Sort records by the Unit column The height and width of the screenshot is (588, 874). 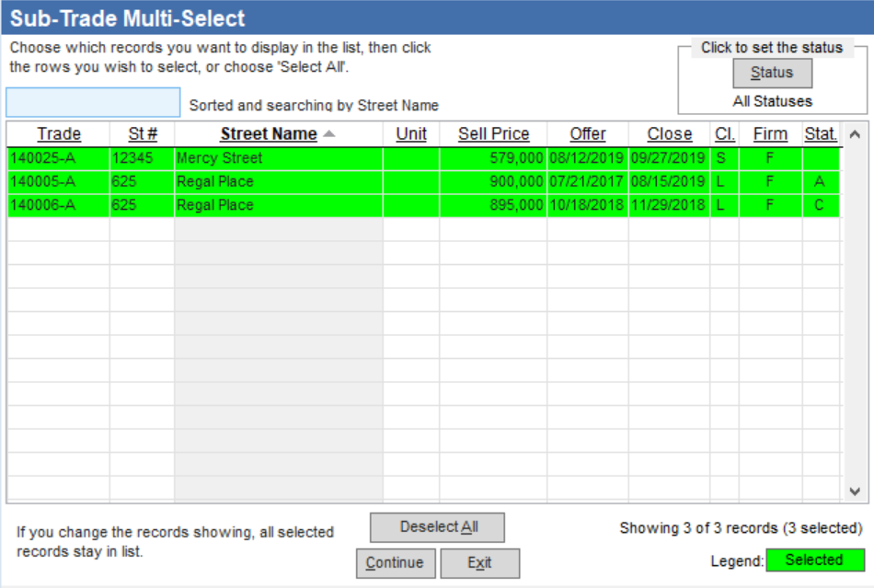(410, 133)
